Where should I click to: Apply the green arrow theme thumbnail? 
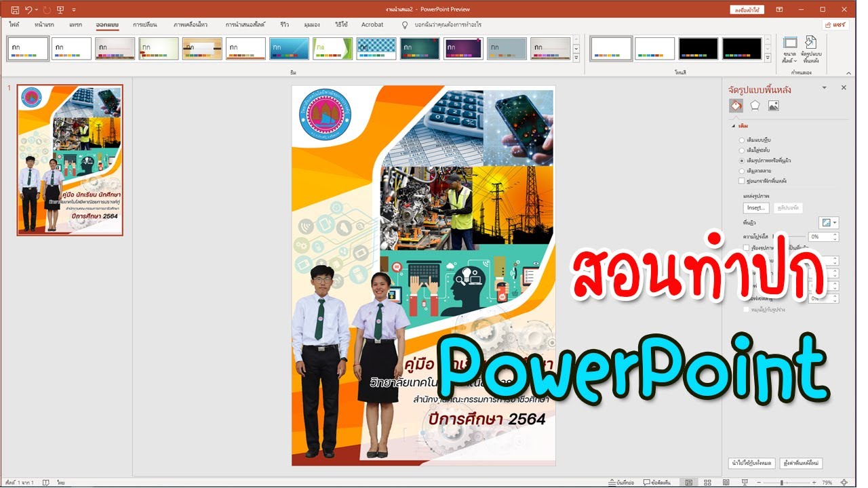(x=332, y=48)
